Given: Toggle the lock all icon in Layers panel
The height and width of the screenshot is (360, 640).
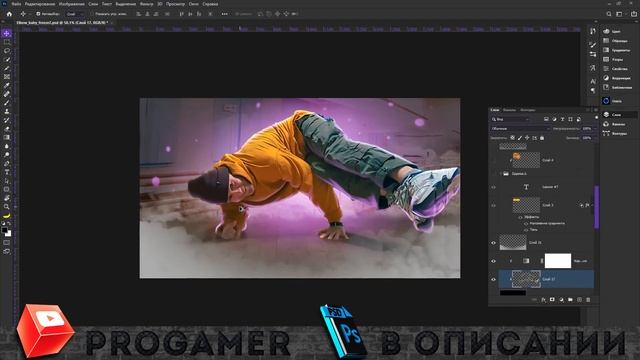Looking at the screenshot, I should pos(542,138).
